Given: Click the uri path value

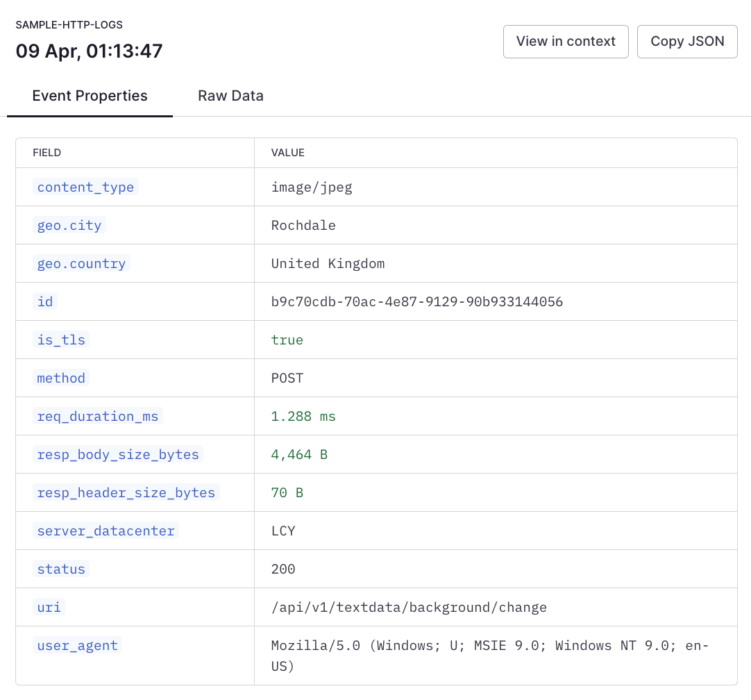Looking at the screenshot, I should point(409,608).
